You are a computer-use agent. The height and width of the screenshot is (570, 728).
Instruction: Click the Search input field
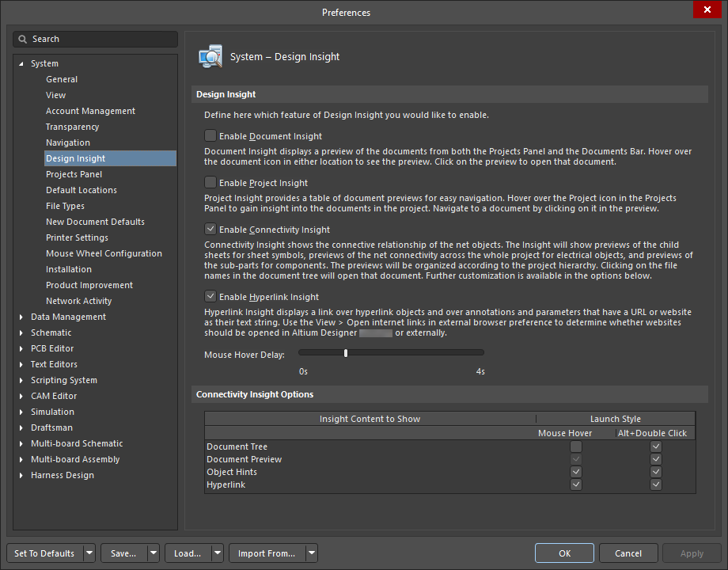99,39
